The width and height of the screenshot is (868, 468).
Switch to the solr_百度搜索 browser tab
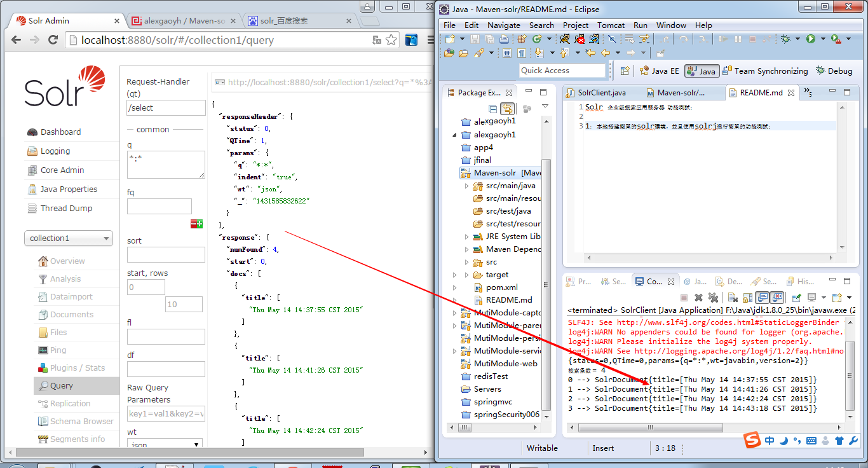click(x=299, y=20)
